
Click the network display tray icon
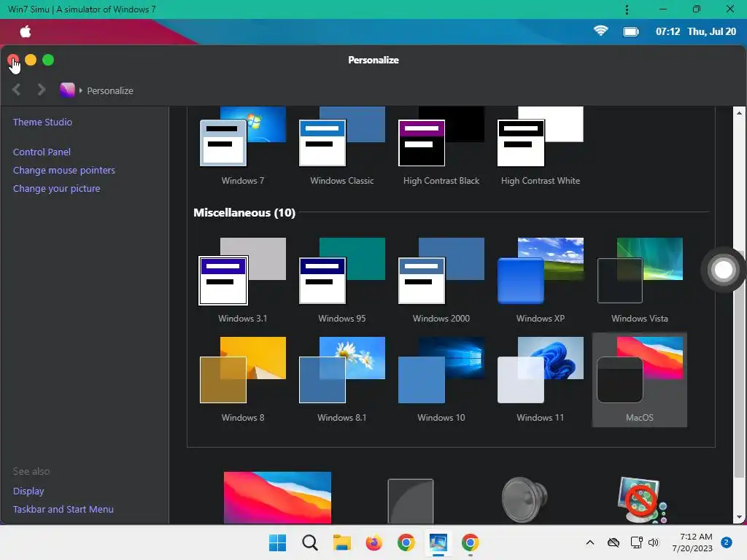point(636,542)
